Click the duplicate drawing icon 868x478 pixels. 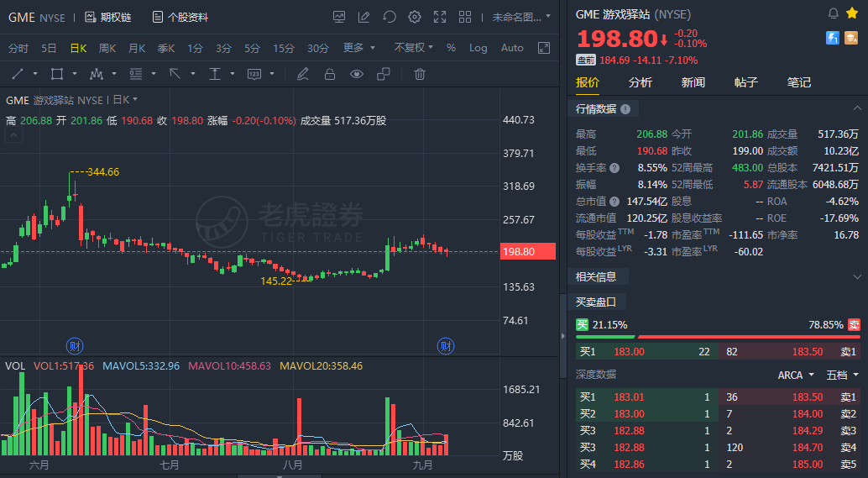pos(384,74)
